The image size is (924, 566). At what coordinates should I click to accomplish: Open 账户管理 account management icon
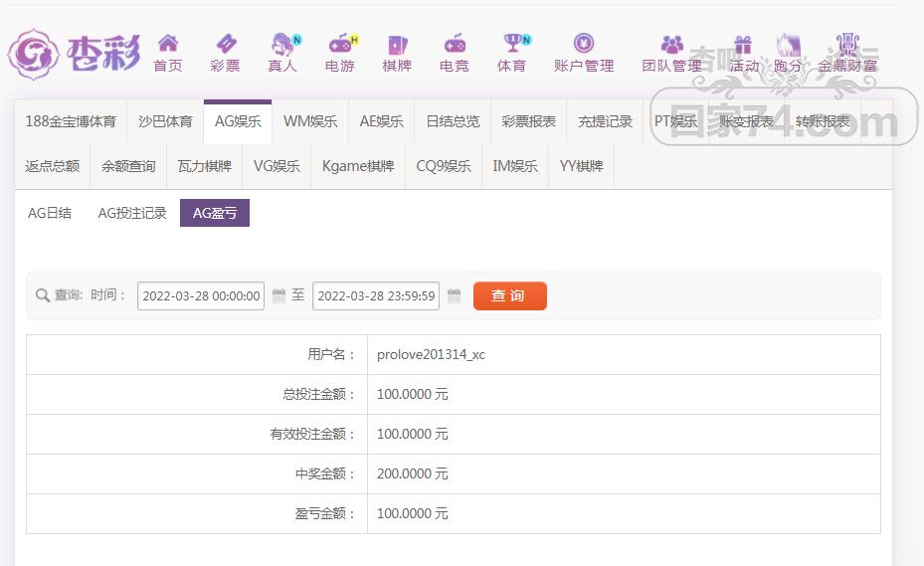coord(584,45)
